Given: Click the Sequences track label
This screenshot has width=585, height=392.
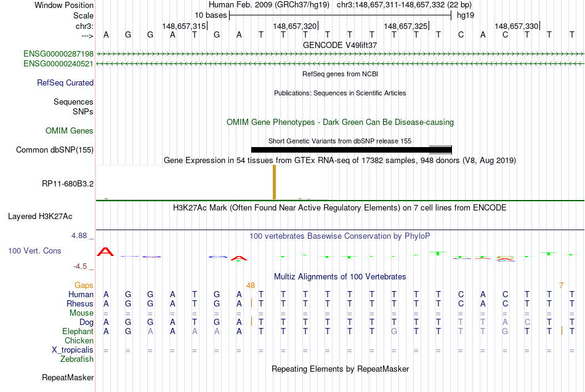Looking at the screenshot, I should [x=73, y=102].
